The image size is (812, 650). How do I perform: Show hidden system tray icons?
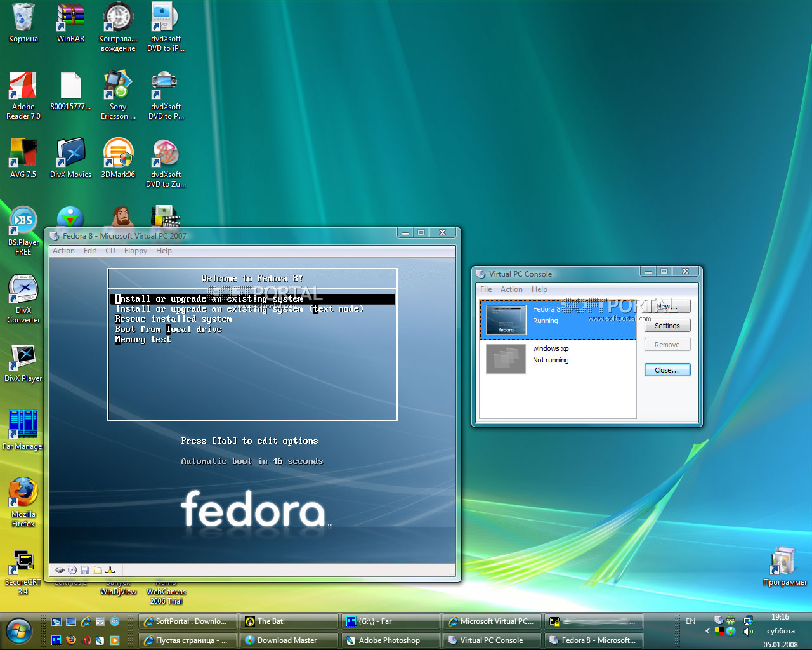pyautogui.click(x=707, y=632)
